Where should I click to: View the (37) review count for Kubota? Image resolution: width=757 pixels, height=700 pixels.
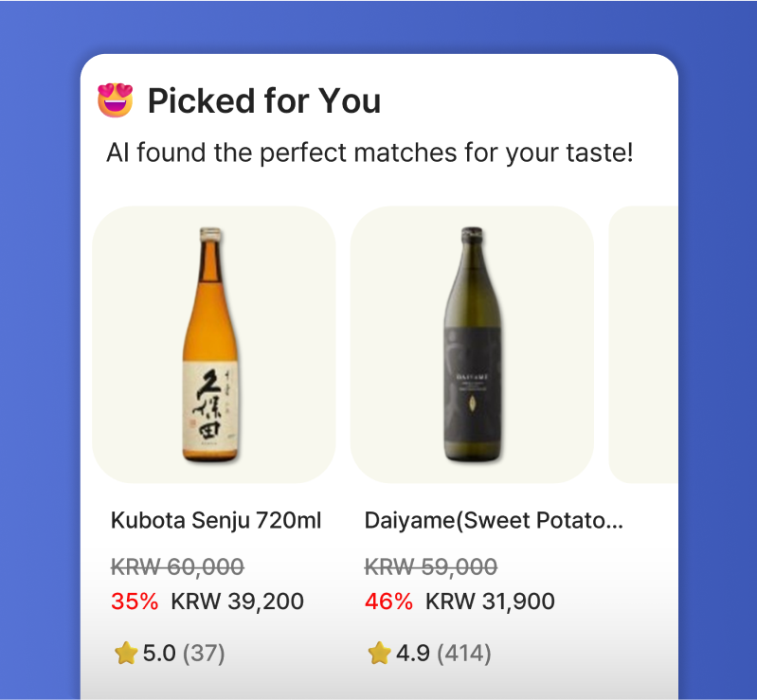(204, 653)
